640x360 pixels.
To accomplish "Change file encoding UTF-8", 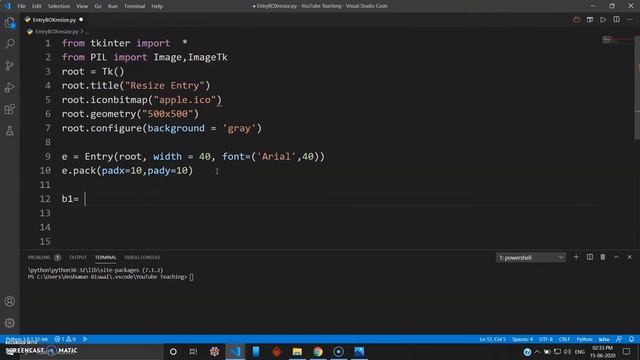I will [x=546, y=339].
